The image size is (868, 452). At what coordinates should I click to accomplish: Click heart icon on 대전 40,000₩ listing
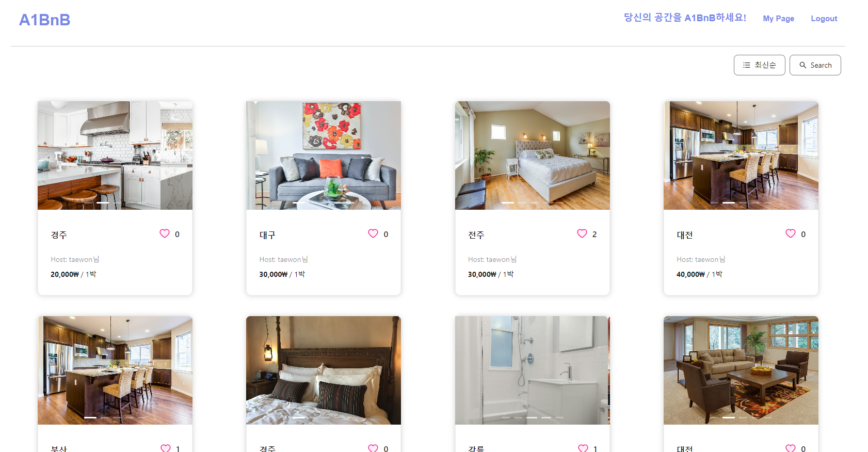point(791,233)
